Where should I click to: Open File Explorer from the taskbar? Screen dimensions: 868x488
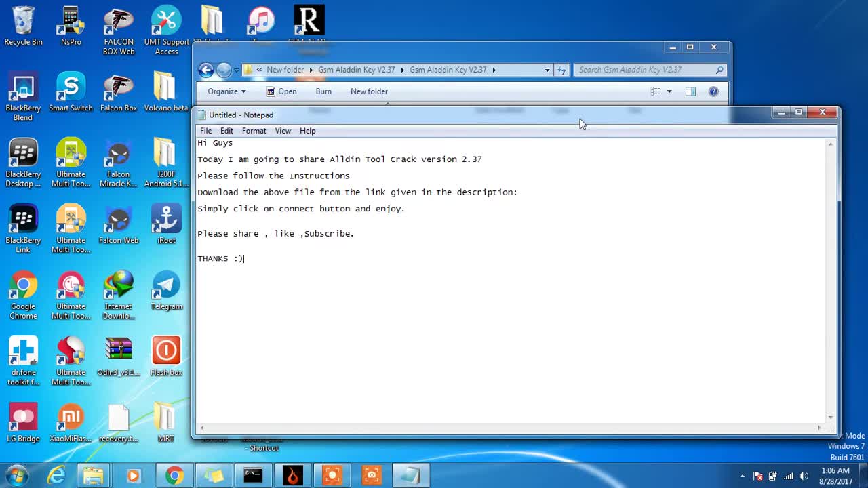[x=94, y=476]
